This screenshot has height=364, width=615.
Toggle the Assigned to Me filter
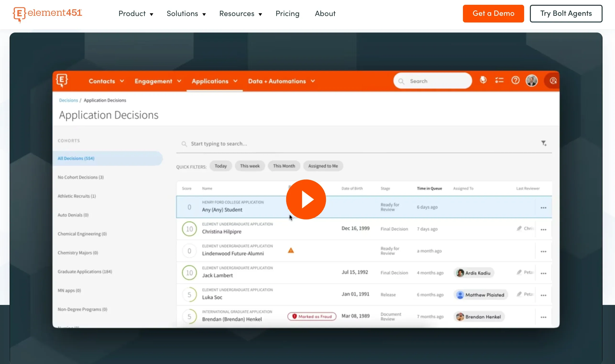tap(323, 166)
